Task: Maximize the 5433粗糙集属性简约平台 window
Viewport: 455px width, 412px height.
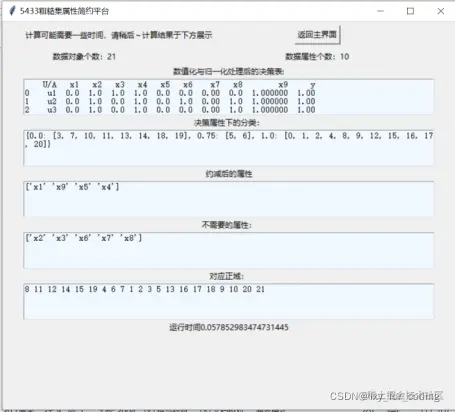Action: [x=410, y=11]
